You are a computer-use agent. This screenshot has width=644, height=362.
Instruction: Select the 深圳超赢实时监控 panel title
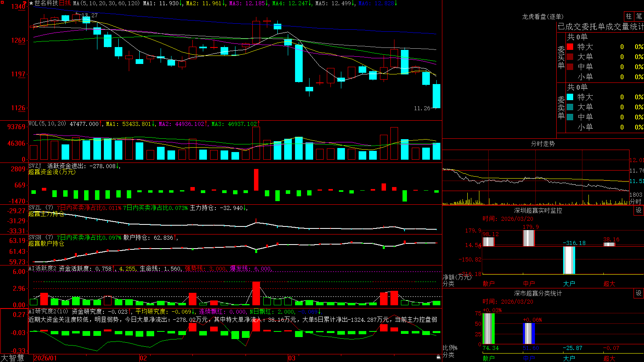tap(538, 210)
